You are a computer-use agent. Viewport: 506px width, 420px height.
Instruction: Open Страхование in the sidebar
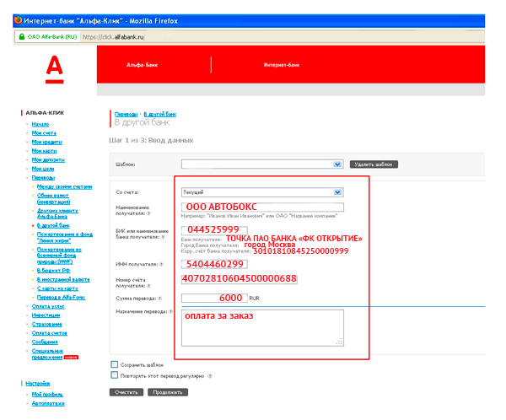pyautogui.click(x=46, y=324)
